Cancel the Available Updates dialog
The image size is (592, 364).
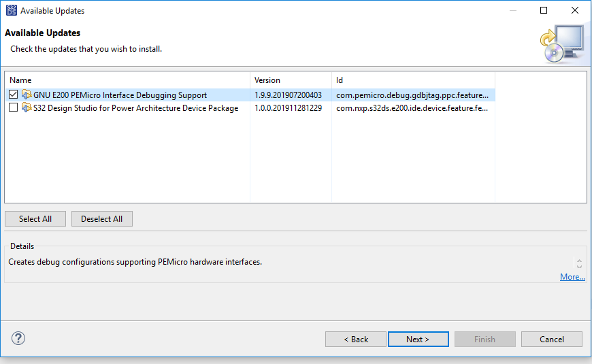pos(552,339)
